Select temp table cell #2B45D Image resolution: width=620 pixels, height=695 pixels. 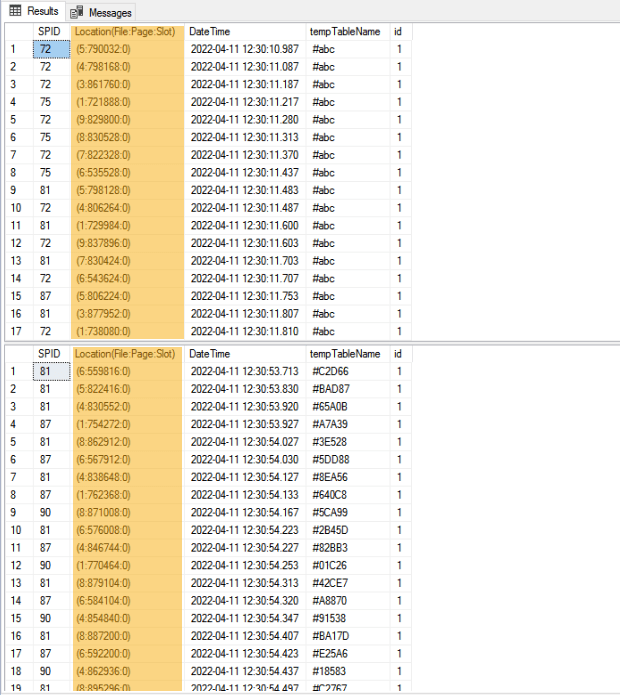347,530
